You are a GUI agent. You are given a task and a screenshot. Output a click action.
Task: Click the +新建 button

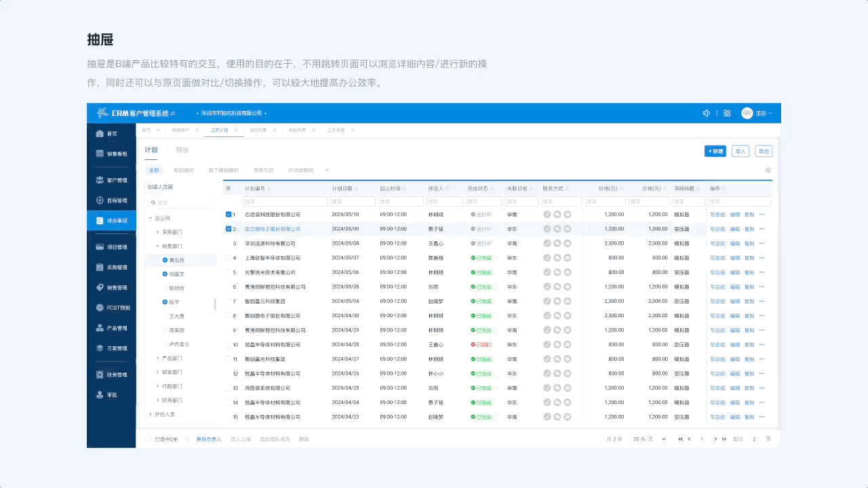click(x=715, y=151)
